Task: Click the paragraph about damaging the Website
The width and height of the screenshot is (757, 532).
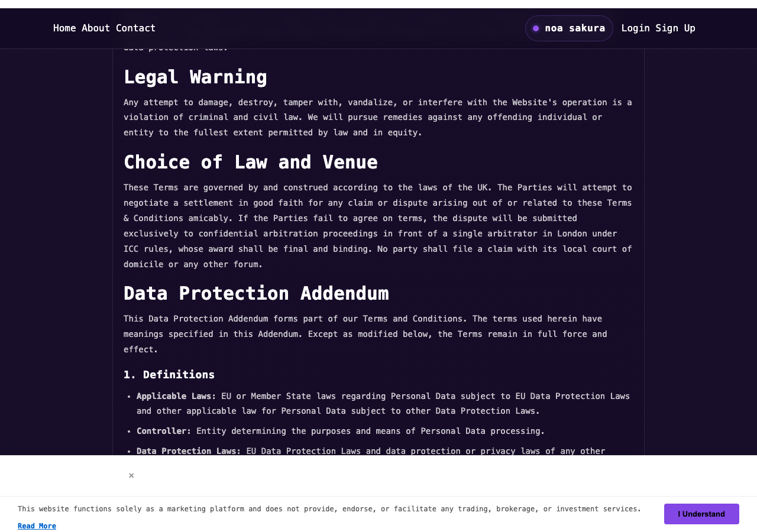Action: (x=378, y=118)
